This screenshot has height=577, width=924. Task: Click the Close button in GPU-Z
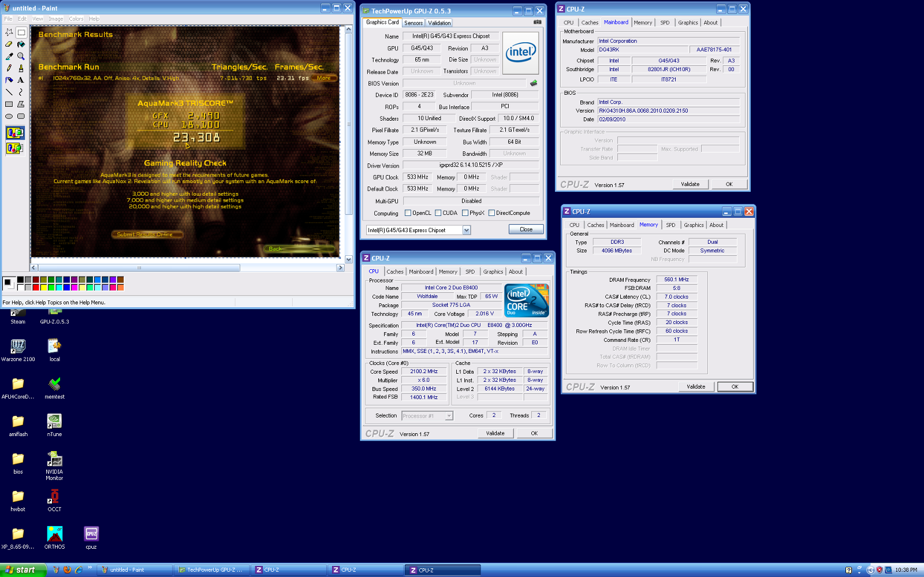[x=526, y=229]
